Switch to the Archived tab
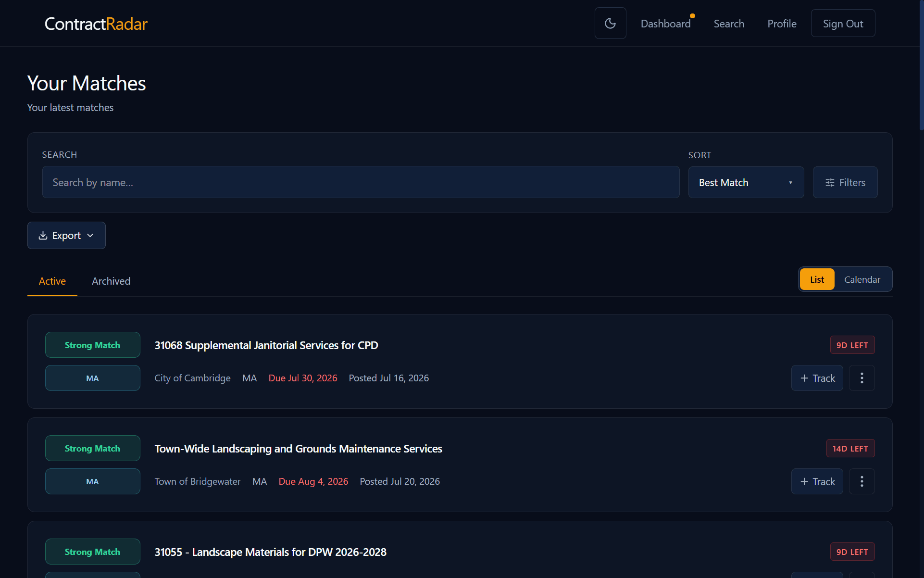The width and height of the screenshot is (924, 578). point(111,281)
